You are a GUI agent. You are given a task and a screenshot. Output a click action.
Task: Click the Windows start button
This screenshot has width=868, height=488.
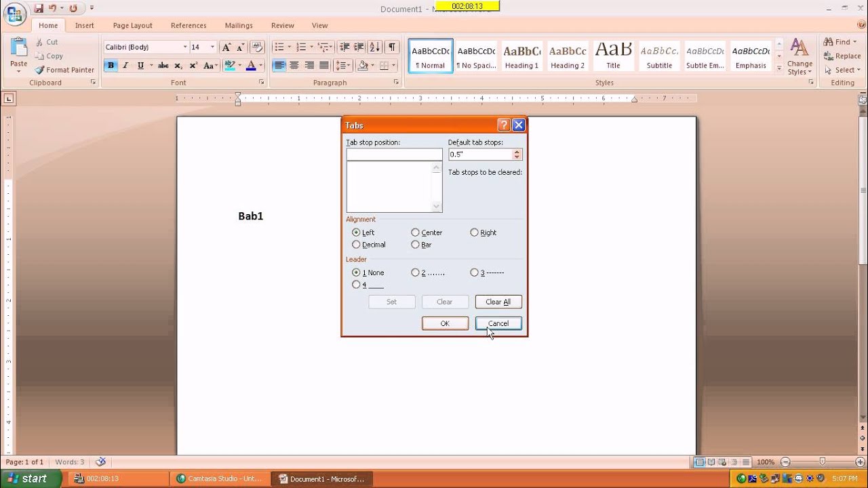(x=31, y=479)
